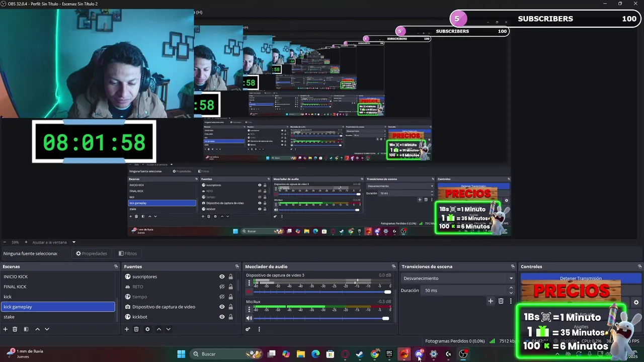Image resolution: width=644 pixels, height=362 pixels.
Task: Decrease the transition duration with the down arrow
Action: pyautogui.click(x=511, y=293)
